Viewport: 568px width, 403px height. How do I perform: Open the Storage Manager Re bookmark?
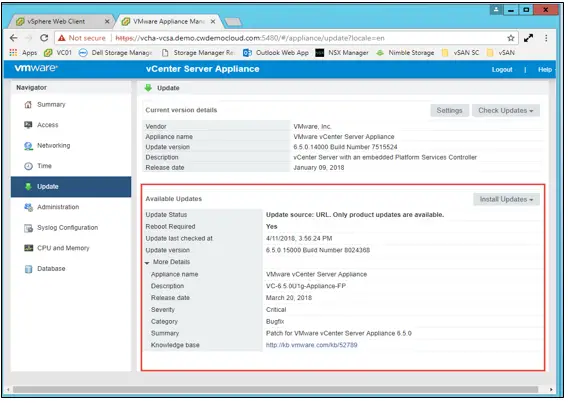pyautogui.click(x=199, y=53)
